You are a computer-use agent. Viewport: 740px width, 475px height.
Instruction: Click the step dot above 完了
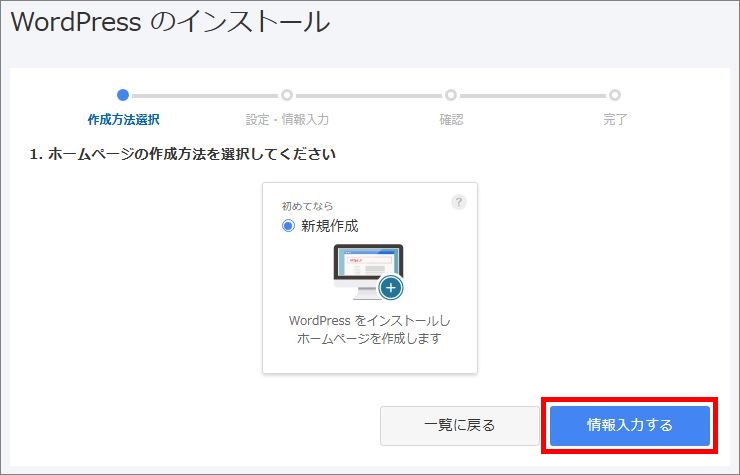614,95
